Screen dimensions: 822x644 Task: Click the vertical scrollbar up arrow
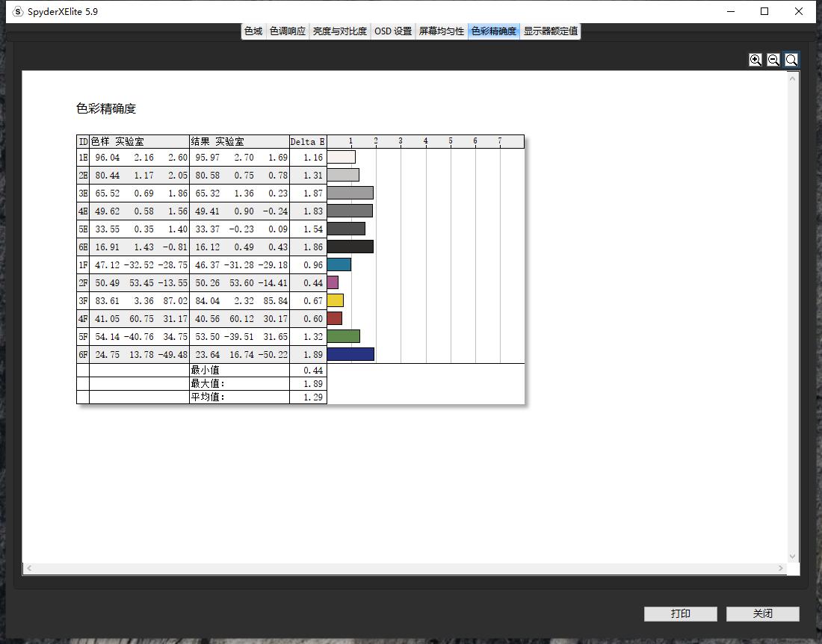click(793, 78)
